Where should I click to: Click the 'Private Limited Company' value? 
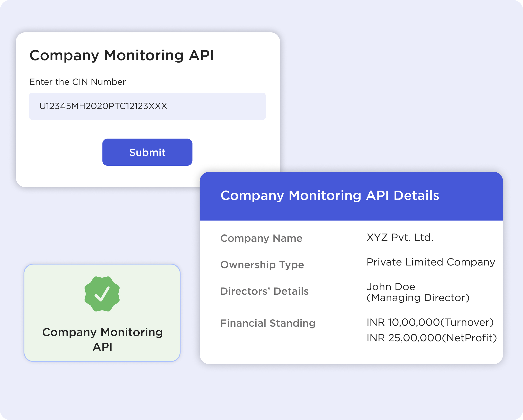coord(431,262)
